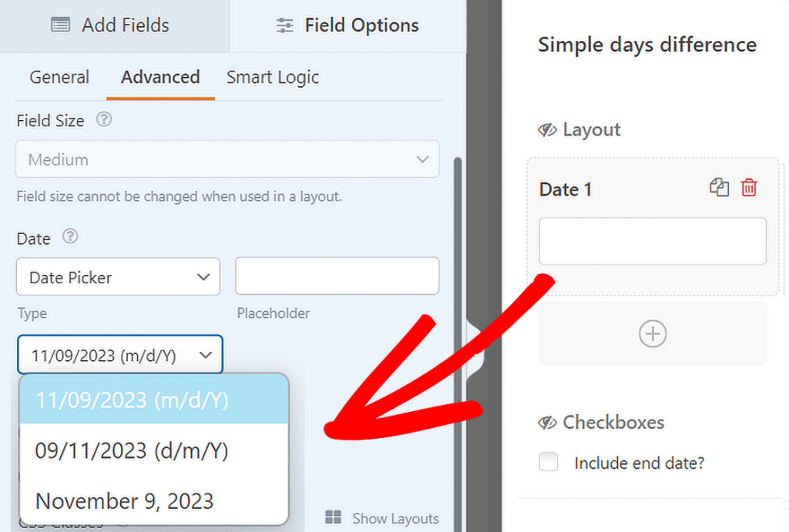Duplicate Date 1 using the copy icon
789x532 pixels.
click(719, 187)
